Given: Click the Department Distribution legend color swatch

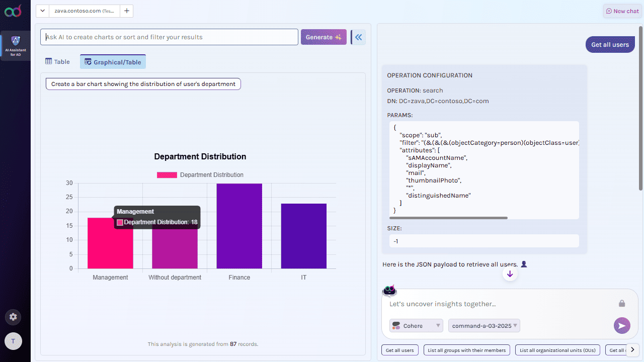Looking at the screenshot, I should click(166, 174).
